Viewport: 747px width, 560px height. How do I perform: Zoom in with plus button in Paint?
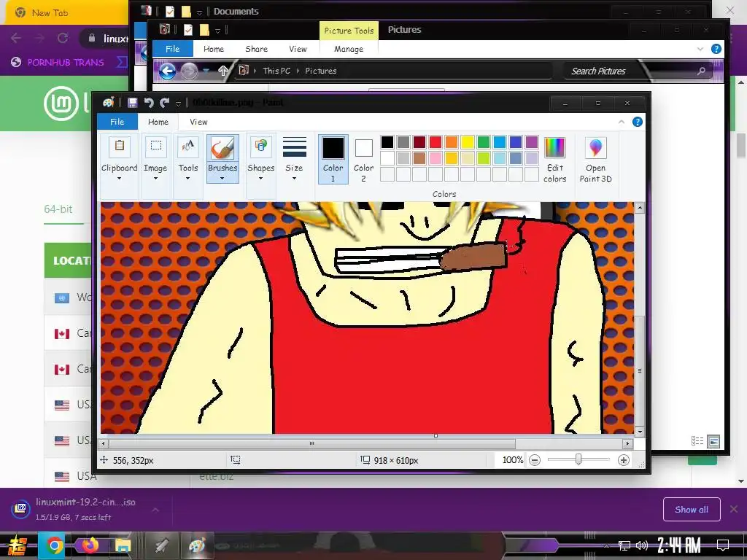tap(623, 460)
